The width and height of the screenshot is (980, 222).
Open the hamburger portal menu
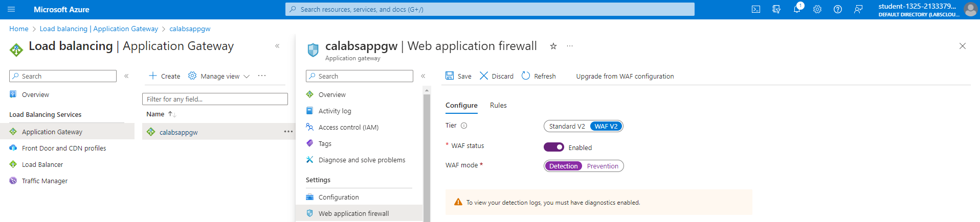point(11,9)
